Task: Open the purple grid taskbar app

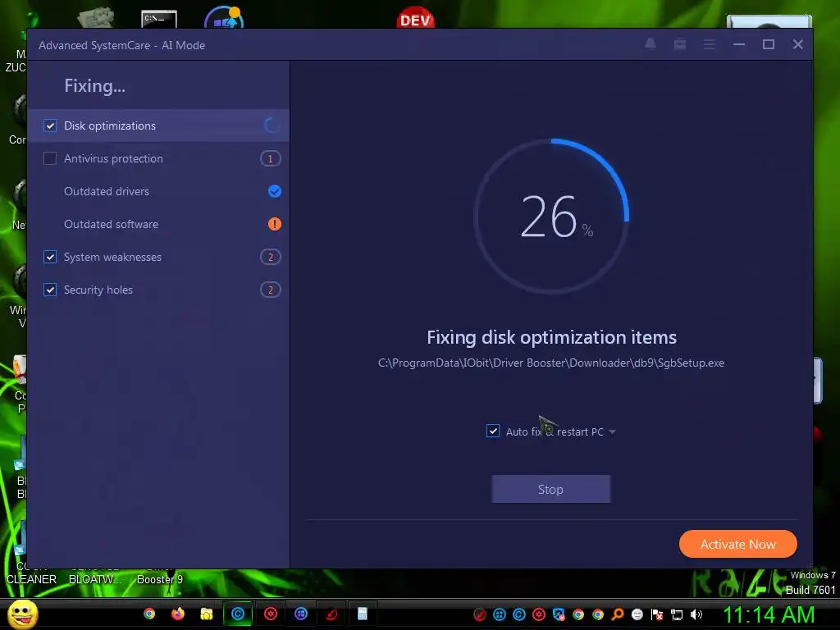Action: tap(301, 614)
